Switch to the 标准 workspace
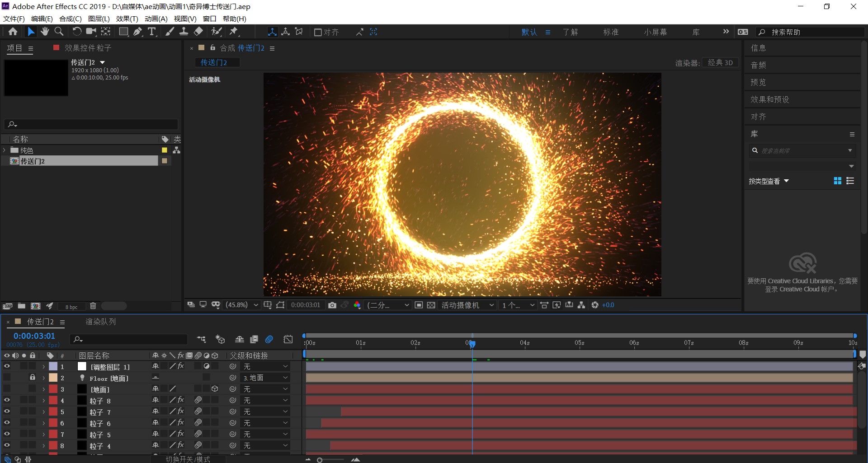The width and height of the screenshot is (868, 463). click(611, 32)
